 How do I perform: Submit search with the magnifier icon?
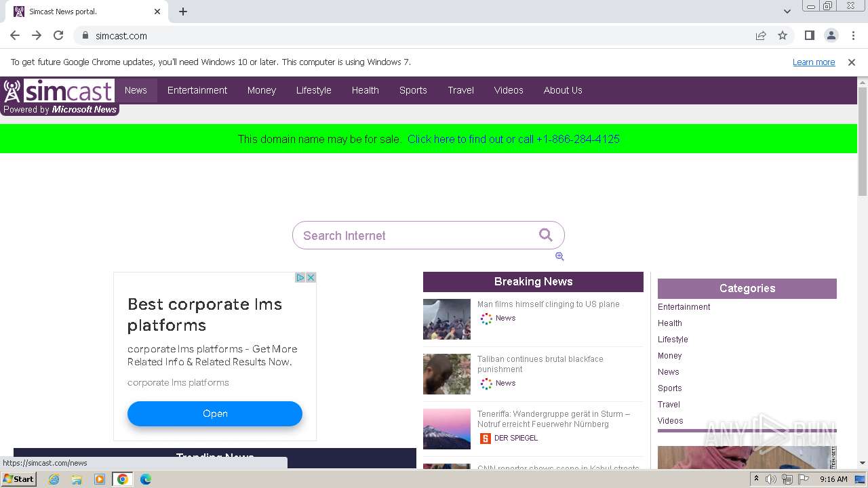point(546,235)
